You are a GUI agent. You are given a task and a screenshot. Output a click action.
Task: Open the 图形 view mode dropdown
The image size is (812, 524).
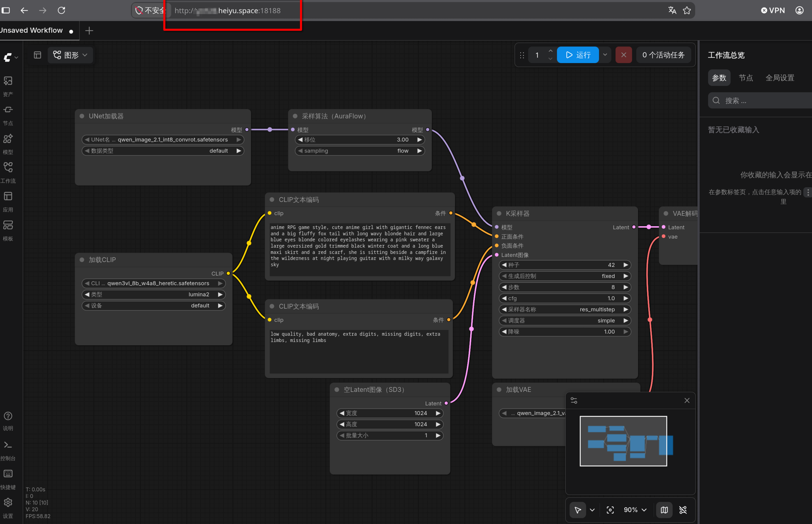70,55
